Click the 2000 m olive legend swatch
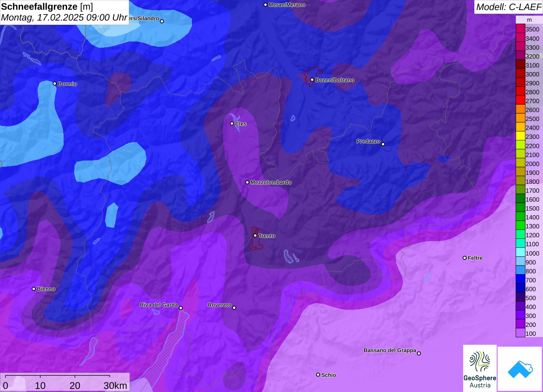 pos(521,163)
